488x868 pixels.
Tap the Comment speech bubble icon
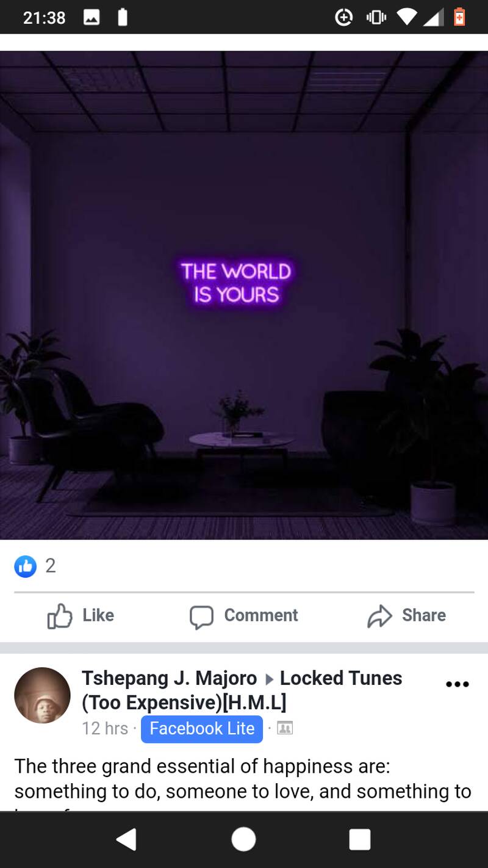(201, 617)
